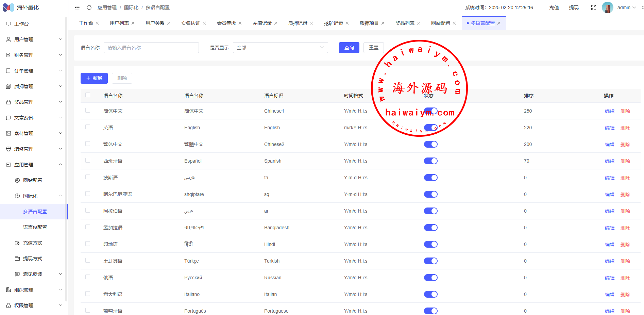This screenshot has height=315, width=644.
Task: Switch to the 充值记录 tab
Action: click(262, 23)
